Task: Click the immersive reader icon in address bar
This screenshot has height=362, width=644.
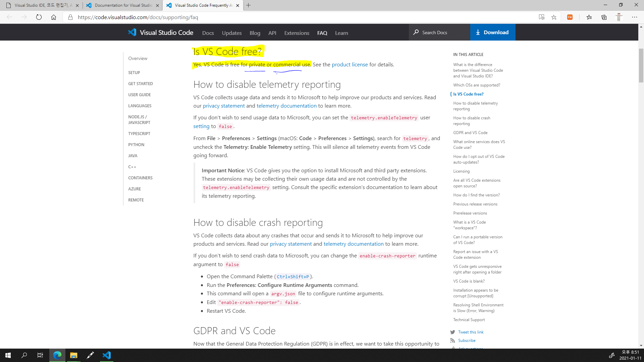Action: click(541, 17)
